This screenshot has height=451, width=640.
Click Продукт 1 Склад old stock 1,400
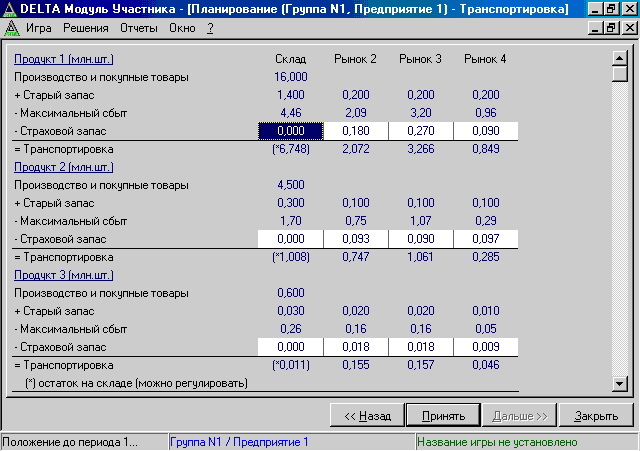coord(291,95)
